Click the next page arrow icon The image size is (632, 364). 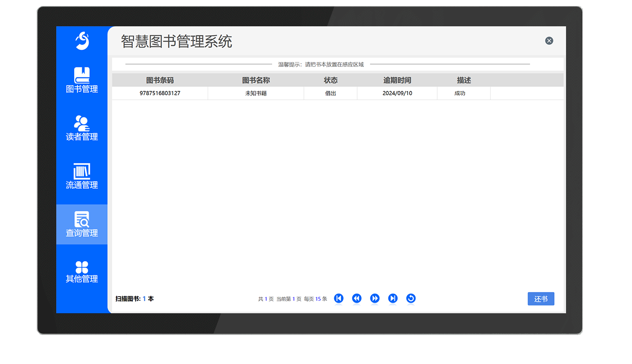(x=375, y=298)
